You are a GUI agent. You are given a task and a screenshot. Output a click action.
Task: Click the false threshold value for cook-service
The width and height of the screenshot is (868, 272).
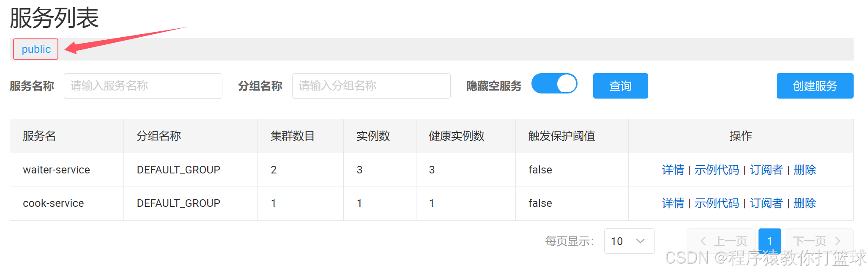click(540, 203)
